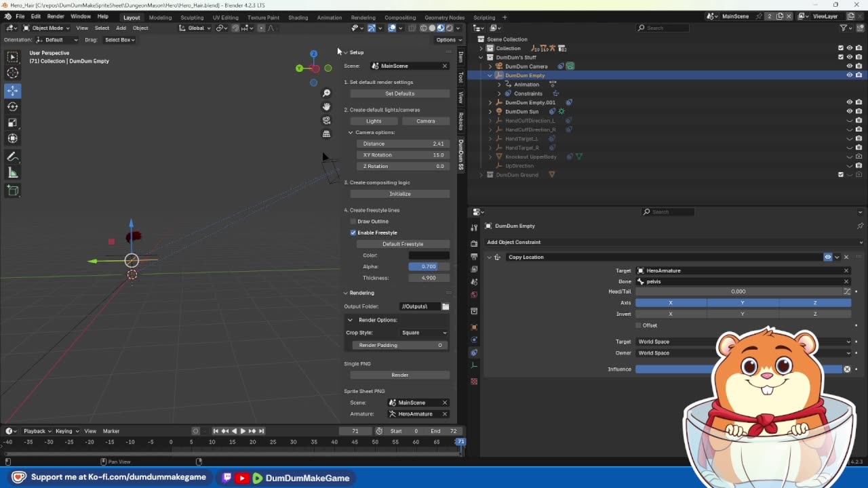
Task: Open the DumDum SS sidebar tab
Action: point(461,155)
